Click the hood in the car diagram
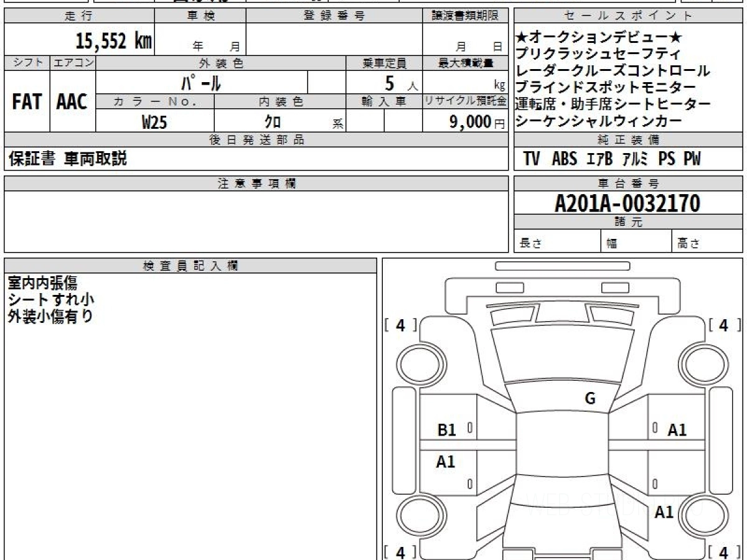Image resolution: width=747 pixels, height=560 pixels. coord(562,355)
